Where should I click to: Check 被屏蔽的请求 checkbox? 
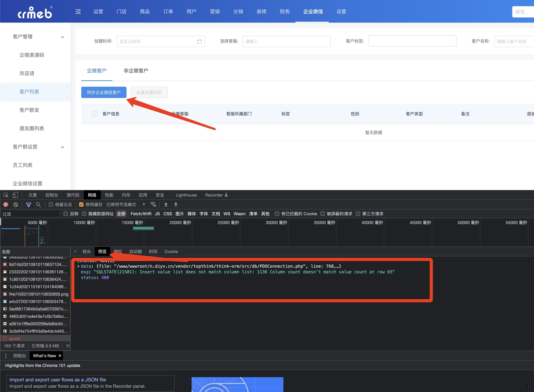323,214
